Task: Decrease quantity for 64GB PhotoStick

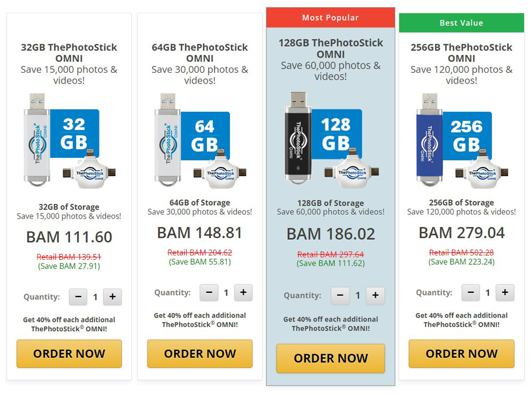Action: point(209,292)
